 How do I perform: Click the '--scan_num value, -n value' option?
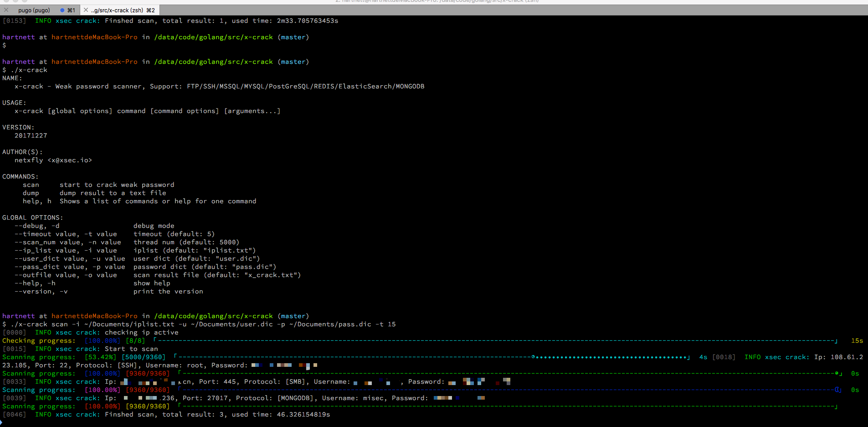67,242
